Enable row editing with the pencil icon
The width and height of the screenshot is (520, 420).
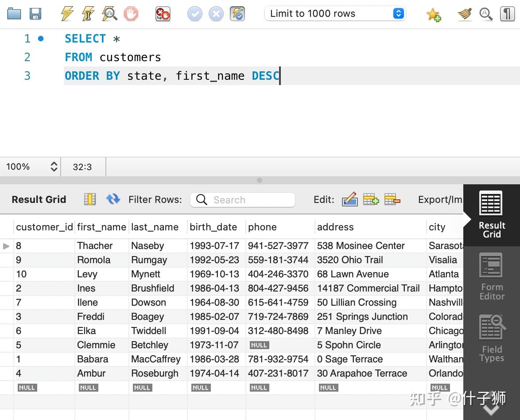pos(350,199)
